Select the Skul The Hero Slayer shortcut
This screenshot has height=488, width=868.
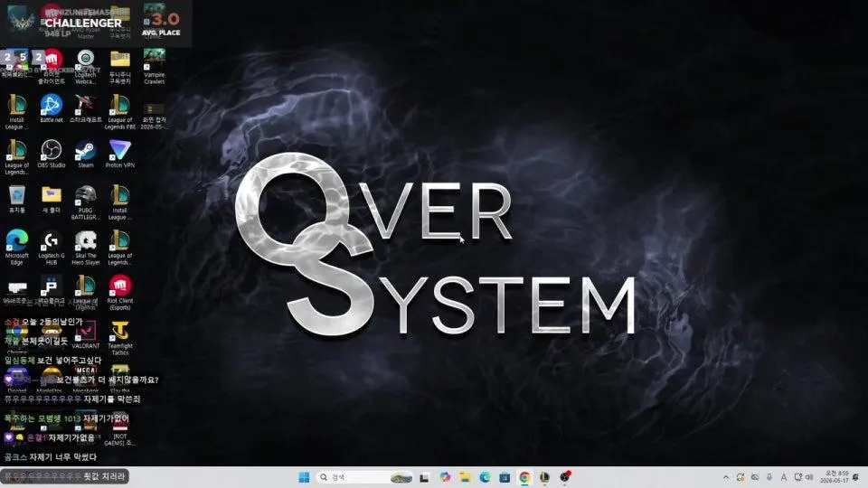click(x=85, y=248)
